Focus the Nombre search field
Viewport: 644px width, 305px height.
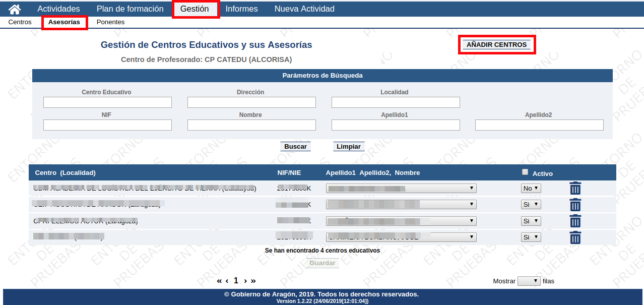(x=251, y=125)
